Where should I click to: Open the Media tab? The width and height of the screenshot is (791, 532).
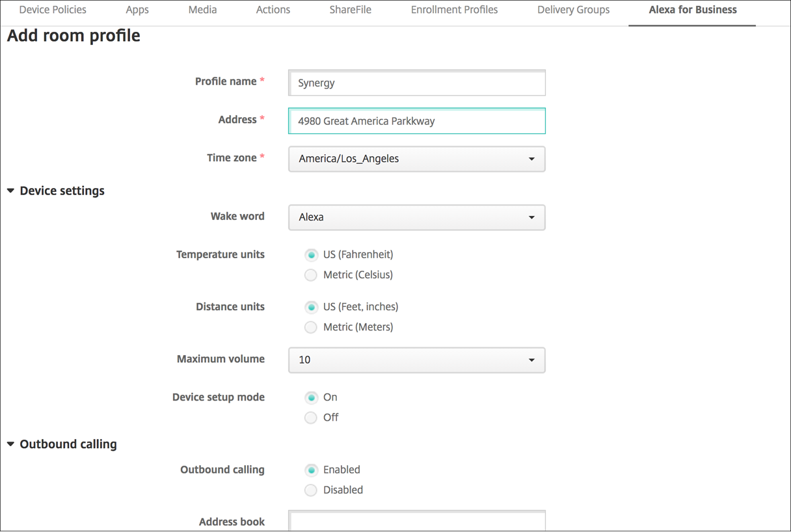point(202,10)
